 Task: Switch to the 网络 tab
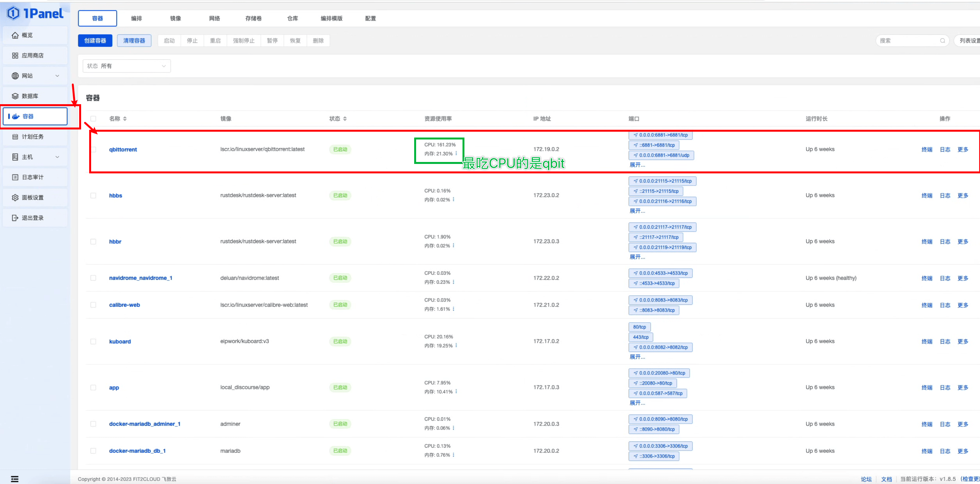coord(214,18)
